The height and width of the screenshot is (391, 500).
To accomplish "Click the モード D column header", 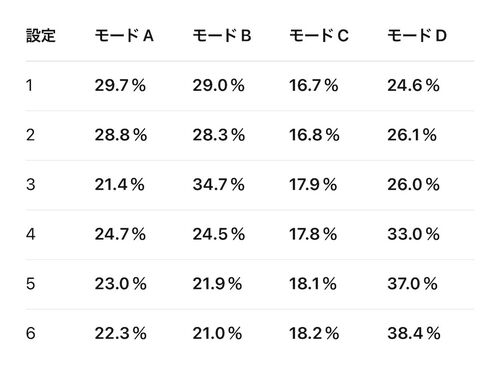I will pyautogui.click(x=417, y=36).
